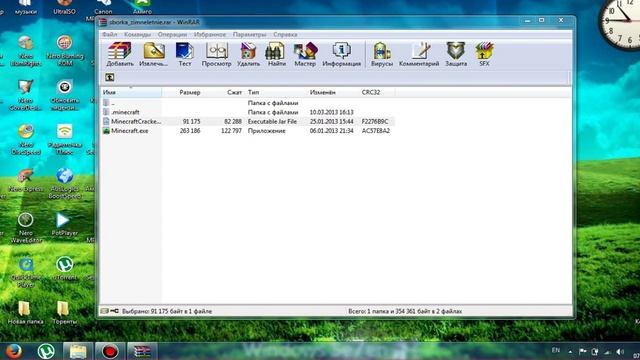Open the Новая папка desktop folder
This screenshot has height=360, width=640.
coord(25,313)
